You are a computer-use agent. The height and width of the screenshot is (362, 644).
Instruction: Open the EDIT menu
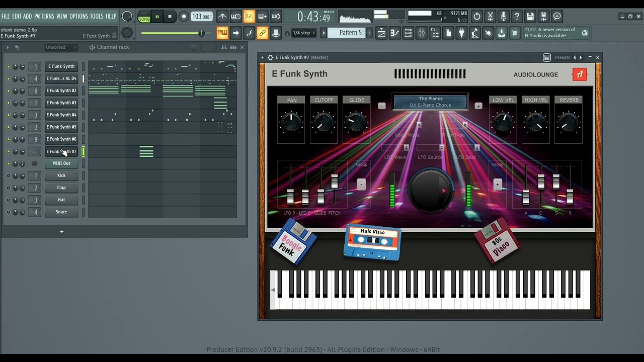[x=17, y=16]
